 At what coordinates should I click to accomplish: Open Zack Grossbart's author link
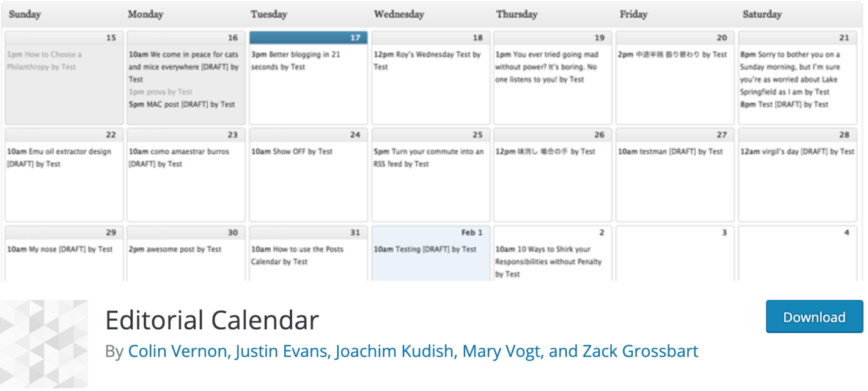640,351
